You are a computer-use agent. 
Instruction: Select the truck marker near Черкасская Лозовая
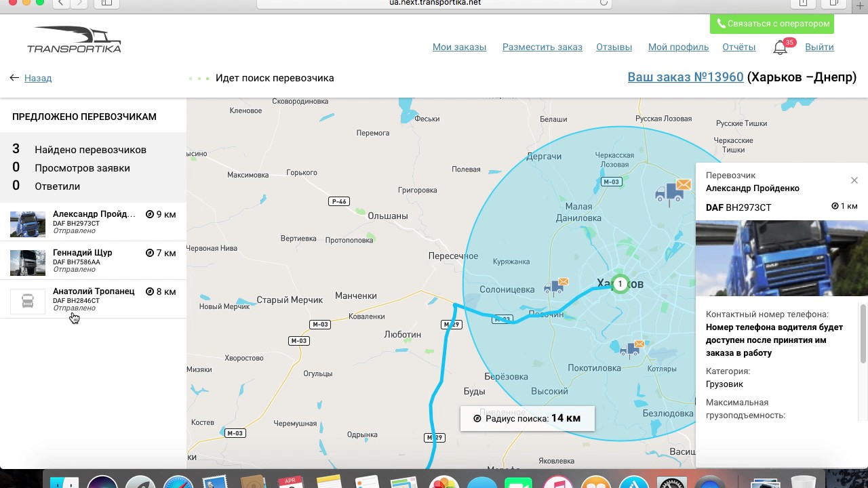(x=672, y=192)
